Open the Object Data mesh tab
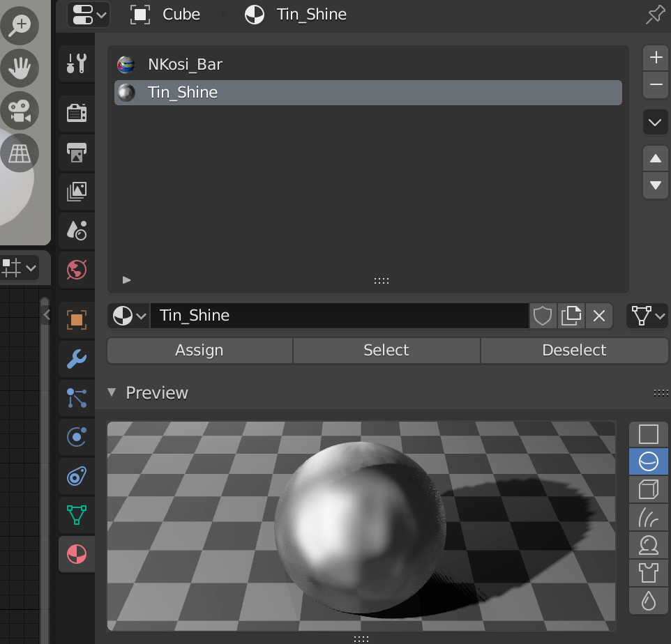This screenshot has height=644, width=671. (77, 515)
